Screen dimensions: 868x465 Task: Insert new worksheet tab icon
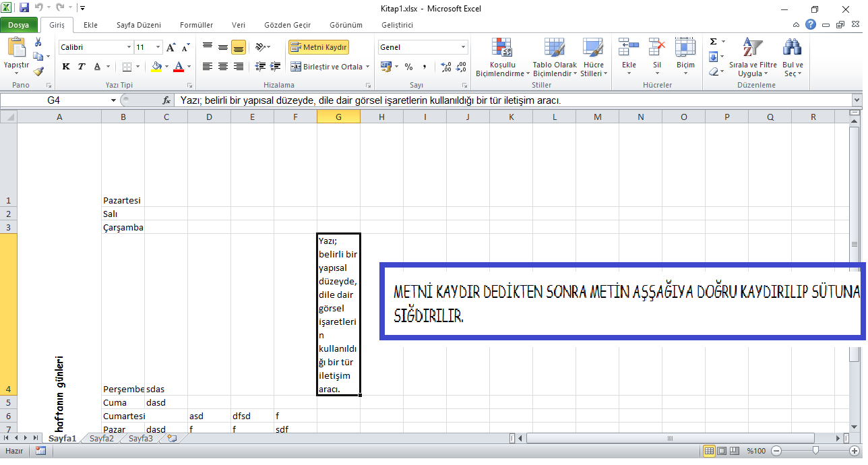172,438
